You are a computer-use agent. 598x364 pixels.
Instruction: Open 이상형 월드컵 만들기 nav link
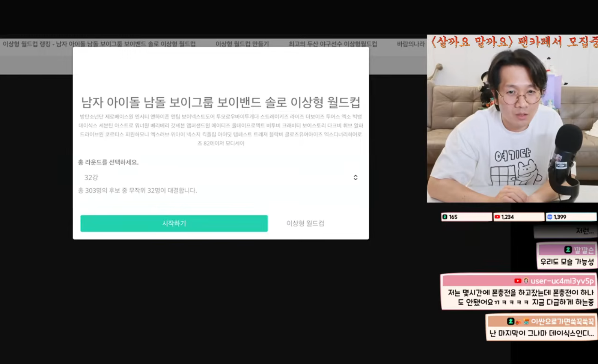[x=242, y=44]
